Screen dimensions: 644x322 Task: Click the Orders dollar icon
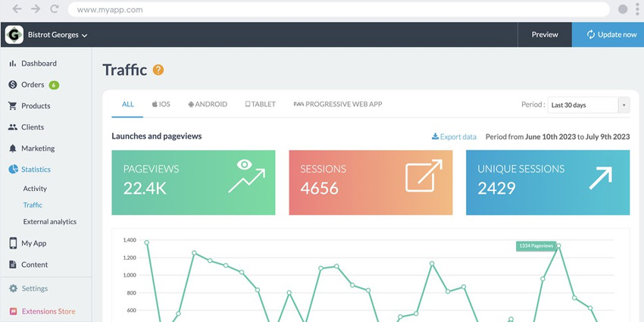point(13,85)
